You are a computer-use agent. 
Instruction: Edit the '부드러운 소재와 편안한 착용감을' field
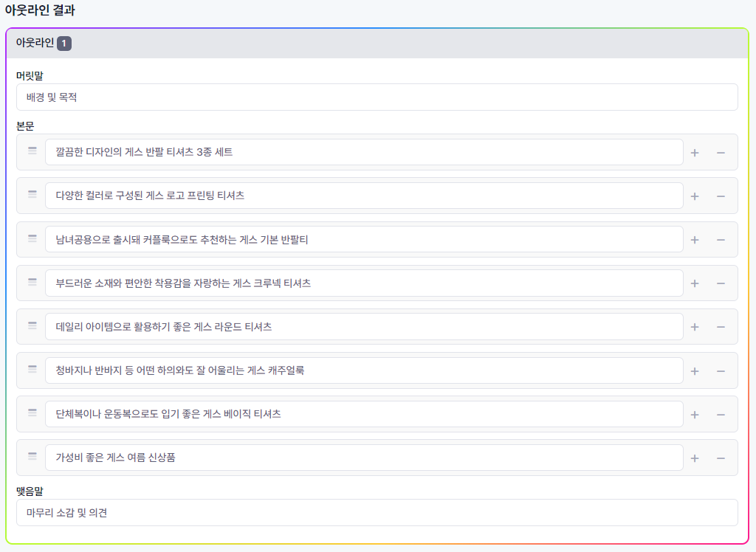(x=364, y=283)
